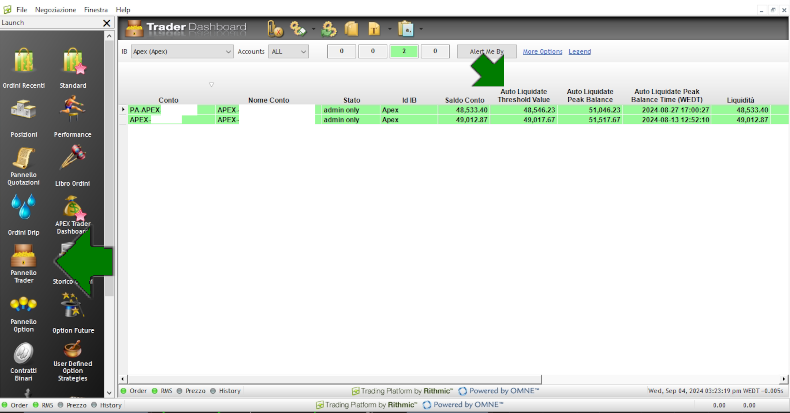The height and width of the screenshot is (413, 790).
Task: Open the Pannello Trader chest icon
Action: [x=23, y=259]
